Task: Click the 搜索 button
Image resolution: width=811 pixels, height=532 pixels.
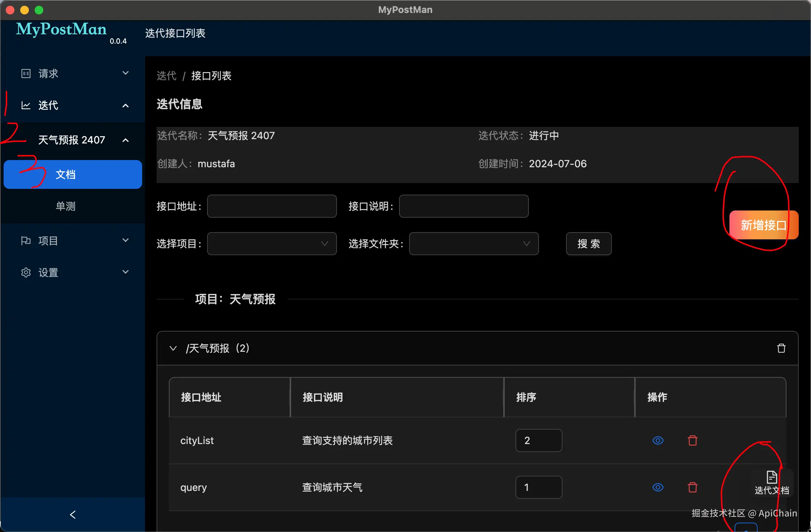Action: click(x=588, y=244)
